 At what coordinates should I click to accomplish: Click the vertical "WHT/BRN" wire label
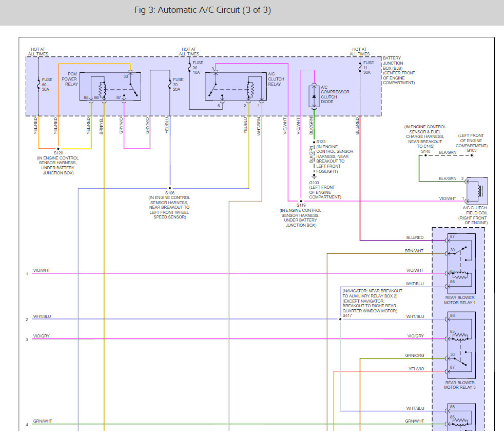point(259,126)
